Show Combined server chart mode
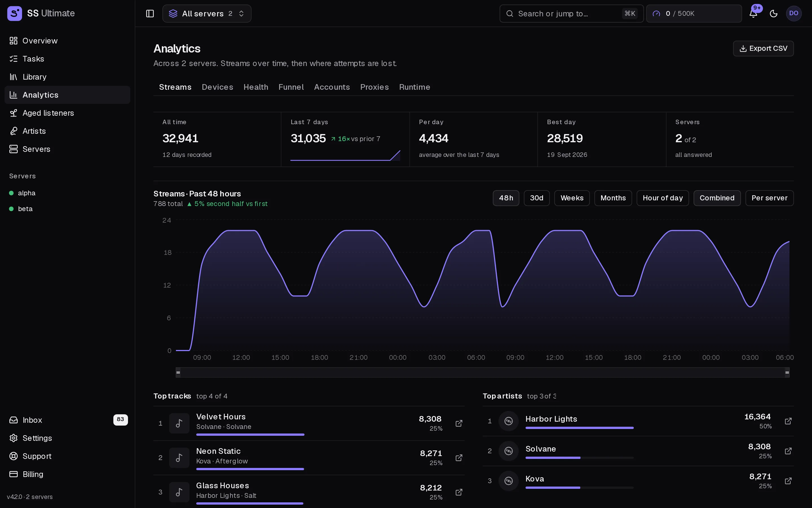This screenshot has height=508, width=812. (x=717, y=198)
